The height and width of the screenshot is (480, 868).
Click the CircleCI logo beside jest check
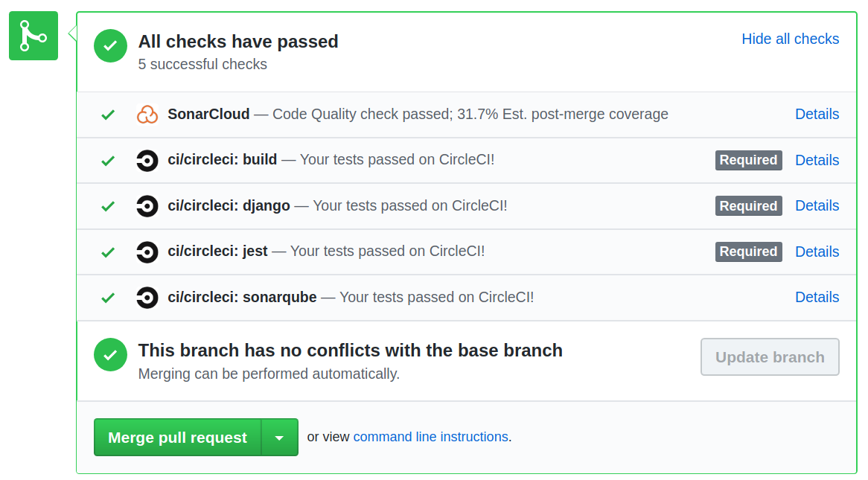[147, 252]
